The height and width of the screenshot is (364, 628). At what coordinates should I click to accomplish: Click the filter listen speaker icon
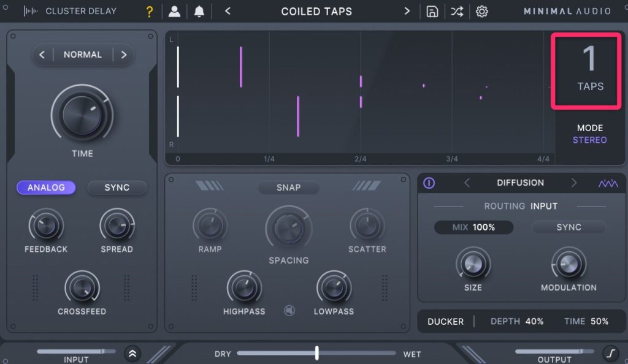click(289, 311)
